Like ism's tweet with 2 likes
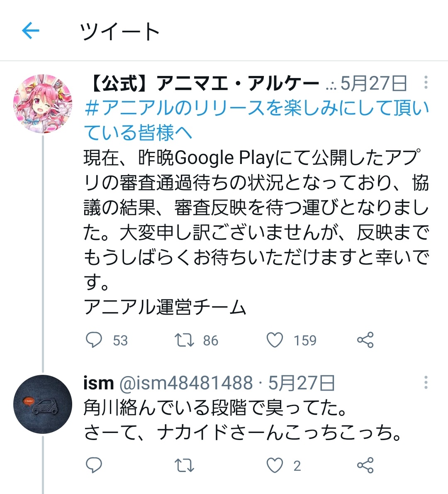Screen dimensions: 448x494 click(x=275, y=465)
